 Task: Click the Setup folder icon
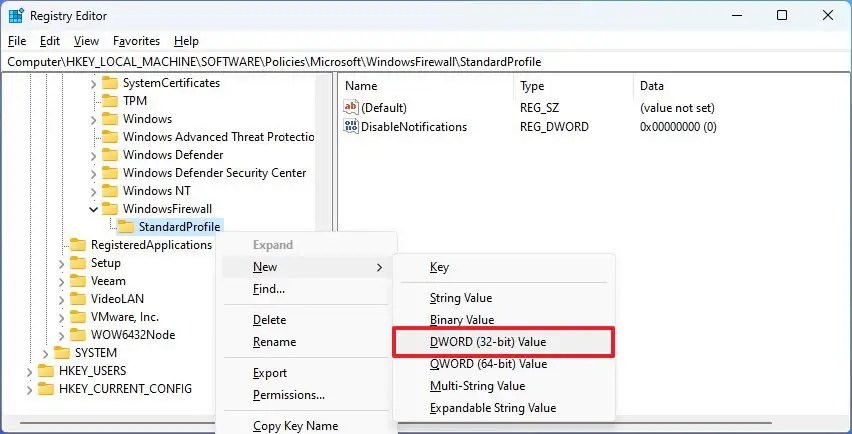click(78, 263)
